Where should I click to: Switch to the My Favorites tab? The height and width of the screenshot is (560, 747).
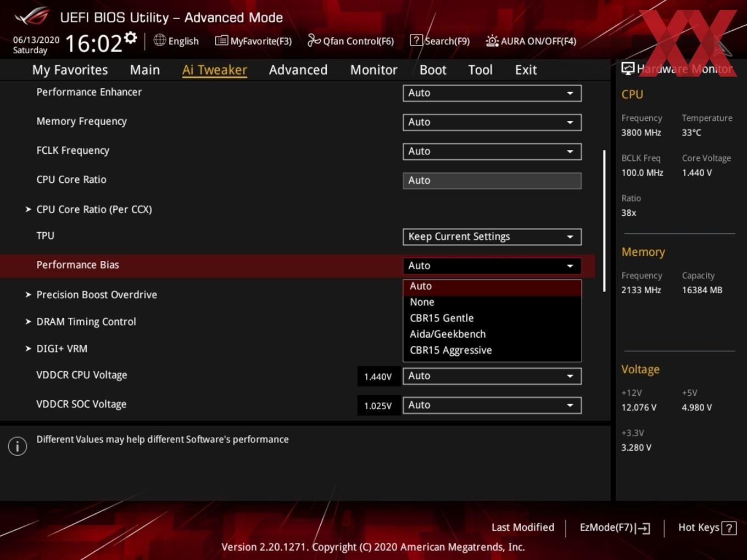pyautogui.click(x=70, y=70)
